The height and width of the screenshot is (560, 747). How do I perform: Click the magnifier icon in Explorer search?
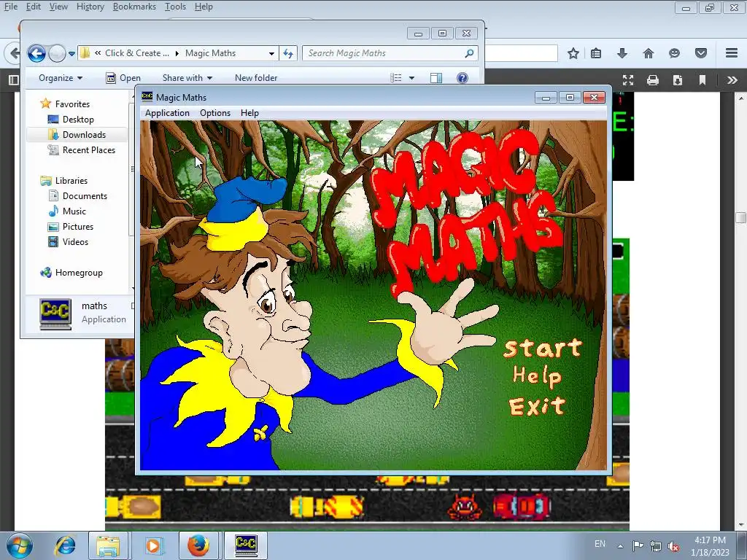click(x=469, y=53)
